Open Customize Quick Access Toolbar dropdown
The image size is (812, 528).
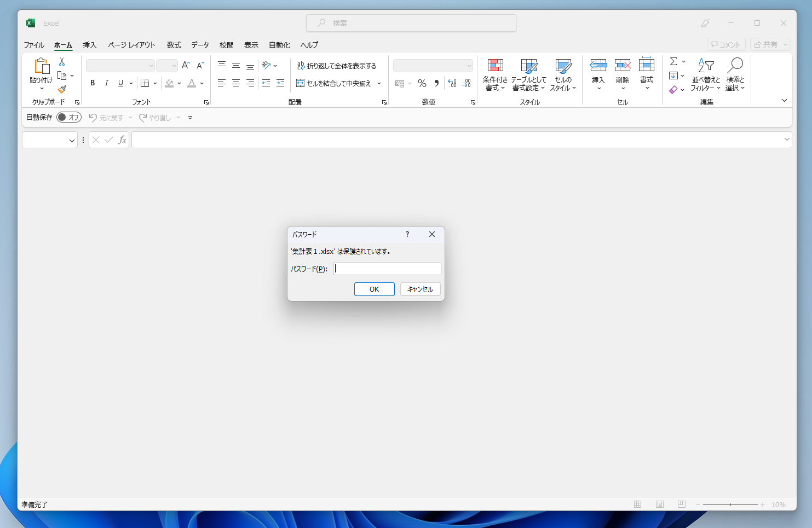click(190, 118)
